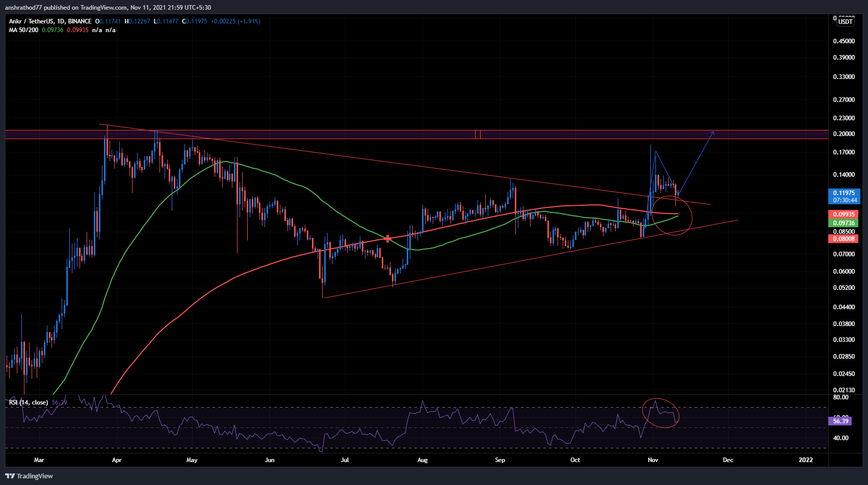Click the 0.06000 price axis label
This screenshot has height=485, width=868.
pos(844,272)
